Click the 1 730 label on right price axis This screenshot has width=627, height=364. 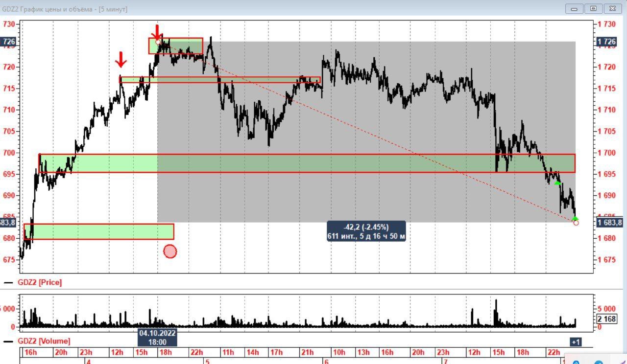click(x=606, y=24)
